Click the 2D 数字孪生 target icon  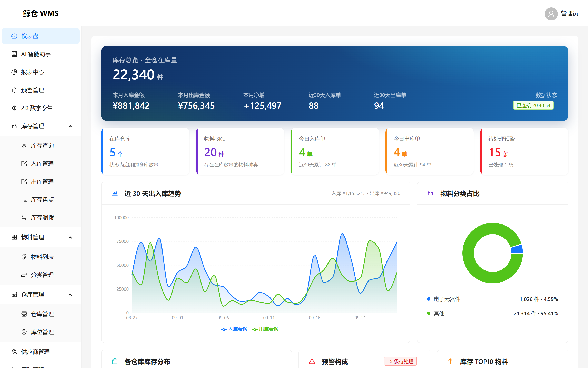click(14, 108)
